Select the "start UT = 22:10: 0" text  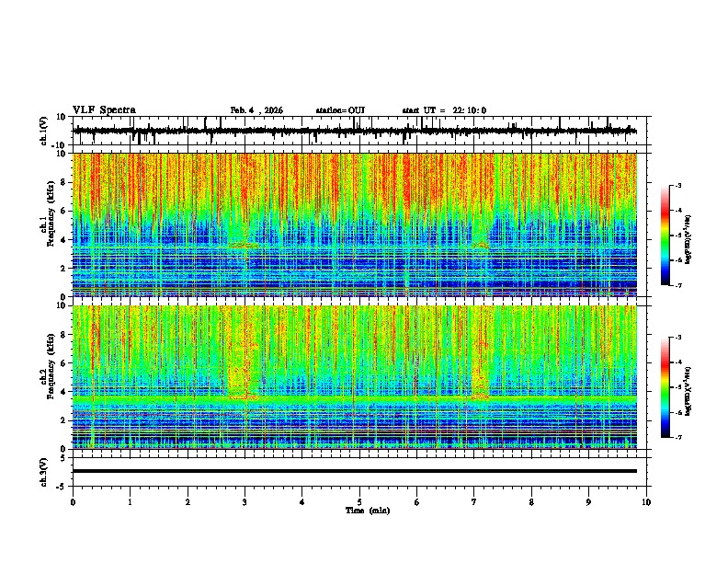point(444,110)
